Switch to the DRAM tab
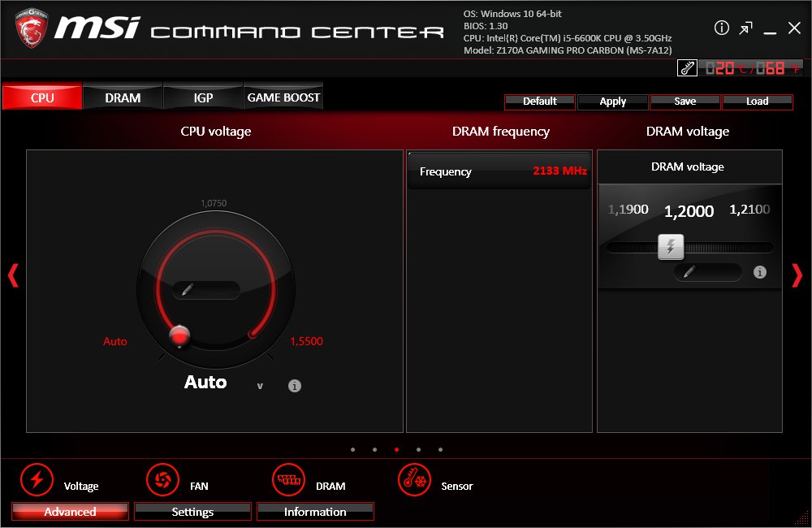Viewport: 812px width, 528px height. (x=123, y=97)
